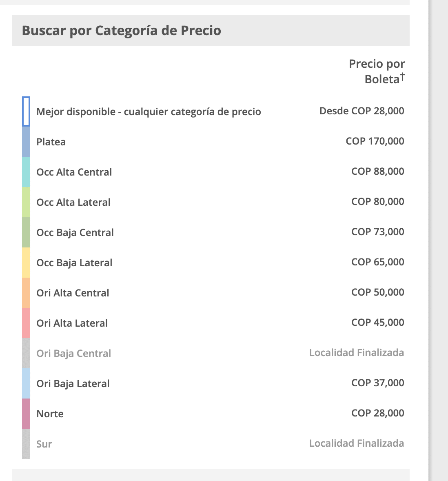The width and height of the screenshot is (448, 481).
Task: Click the Ori Alta Lateral pink swatch
Action: (26, 323)
